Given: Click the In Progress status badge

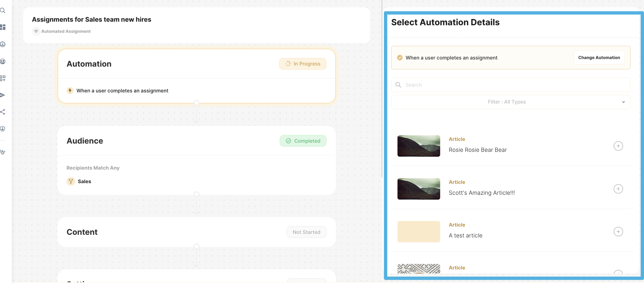Looking at the screenshot, I should tap(303, 64).
